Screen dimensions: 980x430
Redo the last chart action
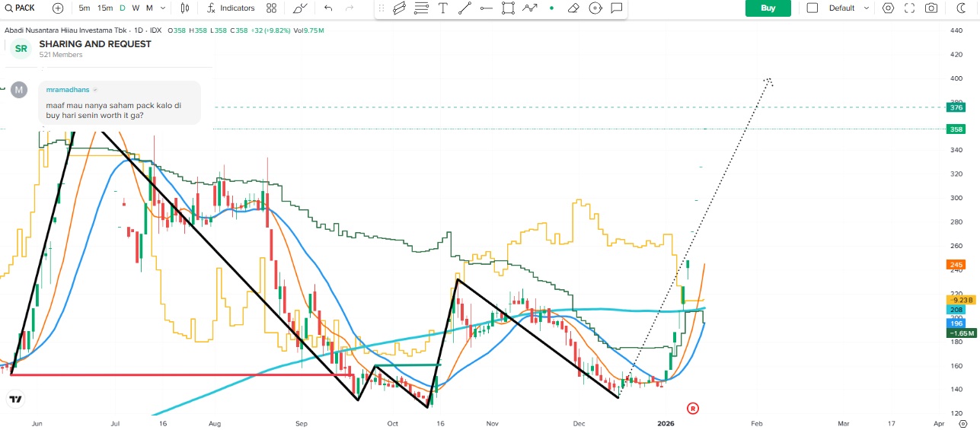[350, 8]
